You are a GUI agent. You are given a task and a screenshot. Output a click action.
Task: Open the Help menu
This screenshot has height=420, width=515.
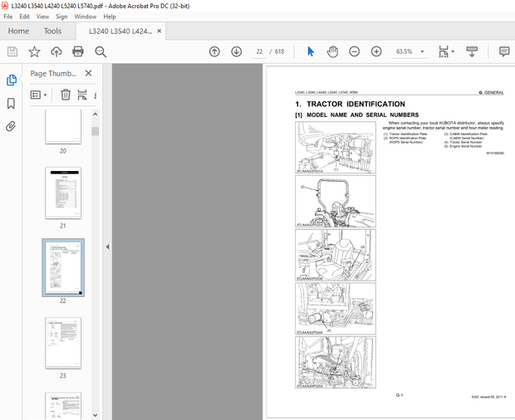[x=110, y=17]
